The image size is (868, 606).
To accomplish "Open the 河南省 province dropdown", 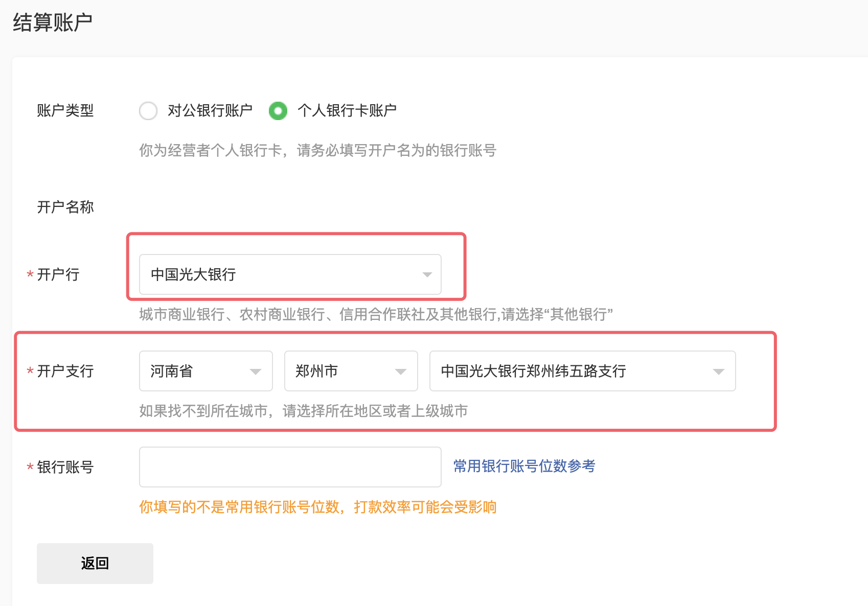I will (x=205, y=371).
